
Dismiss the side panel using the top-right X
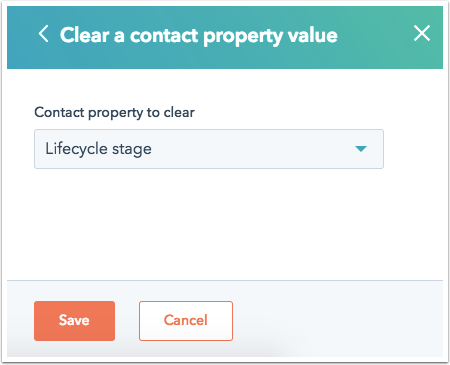click(422, 33)
